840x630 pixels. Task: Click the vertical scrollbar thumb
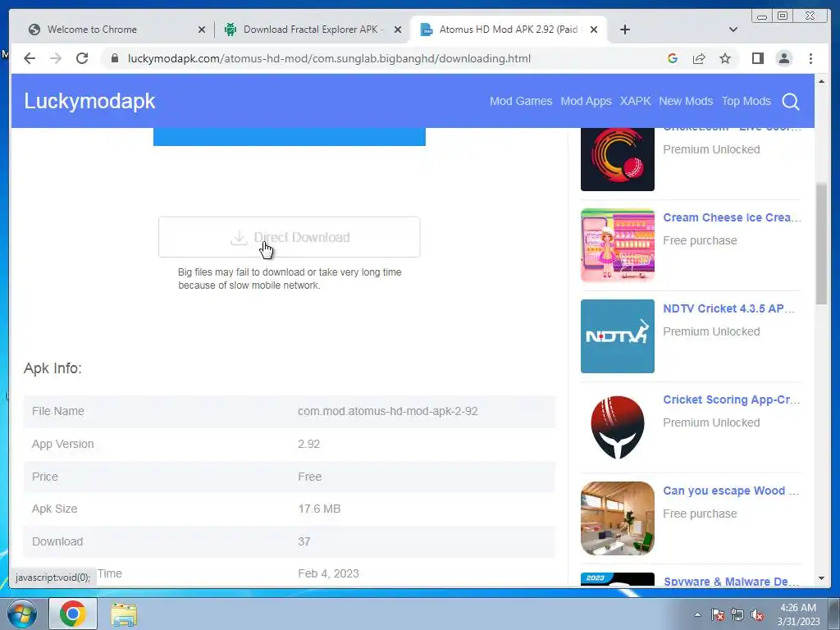click(821, 244)
